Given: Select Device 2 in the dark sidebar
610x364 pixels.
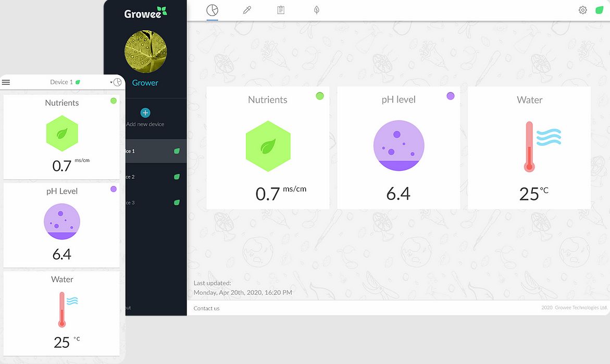Looking at the screenshot, I should (x=151, y=177).
